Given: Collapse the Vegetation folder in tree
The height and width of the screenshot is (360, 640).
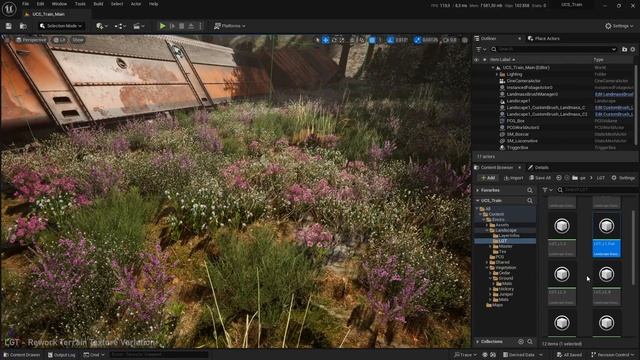Looking at the screenshot, I should [487, 268].
